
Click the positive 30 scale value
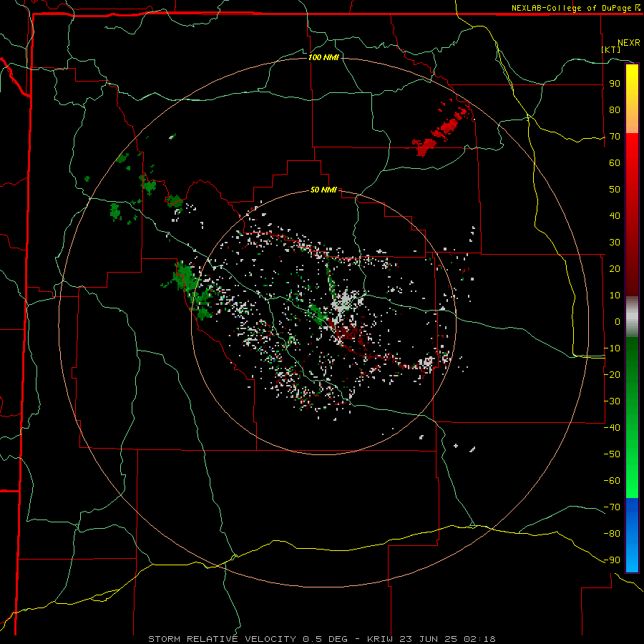615,243
